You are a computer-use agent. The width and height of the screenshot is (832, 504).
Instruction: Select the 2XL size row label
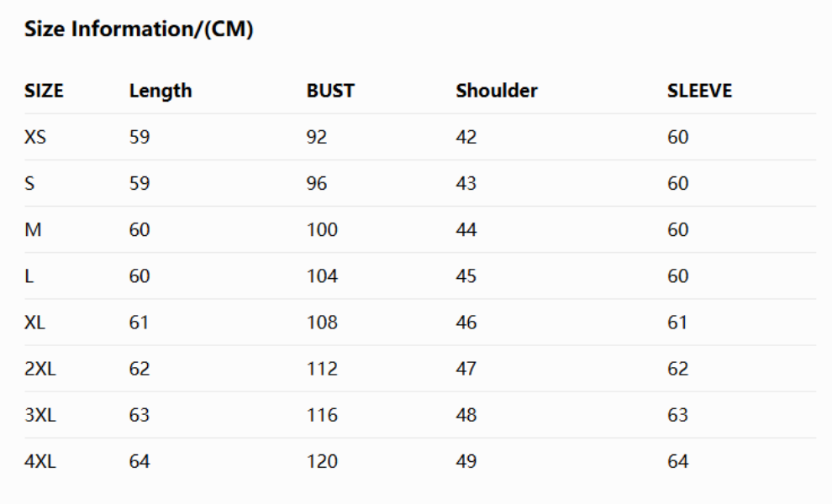[39, 368]
